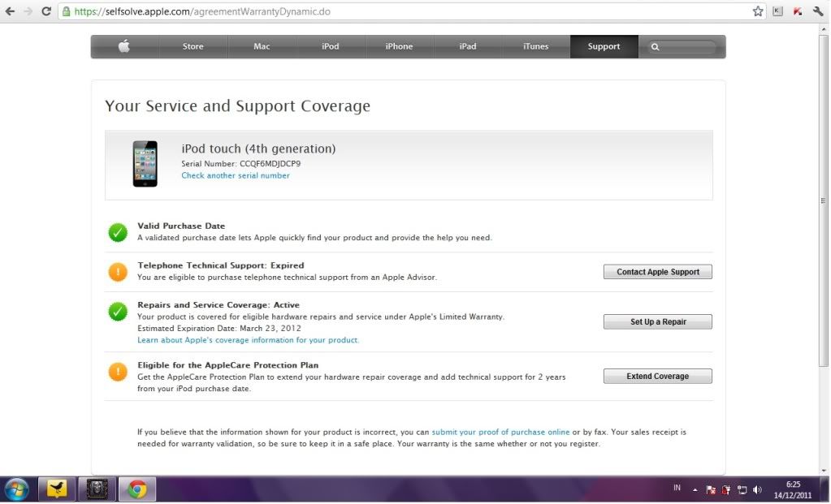Click orange warning icon for AppleCare Protection Plan
Image resolution: width=831 pixels, height=504 pixels.
118,372
